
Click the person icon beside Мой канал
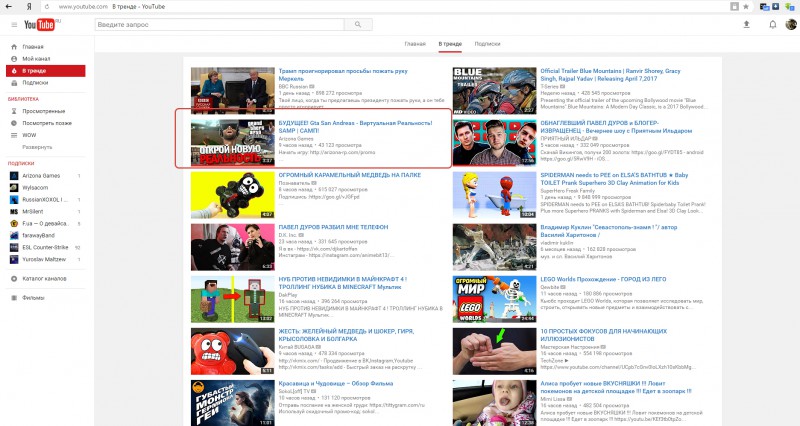(x=14, y=59)
